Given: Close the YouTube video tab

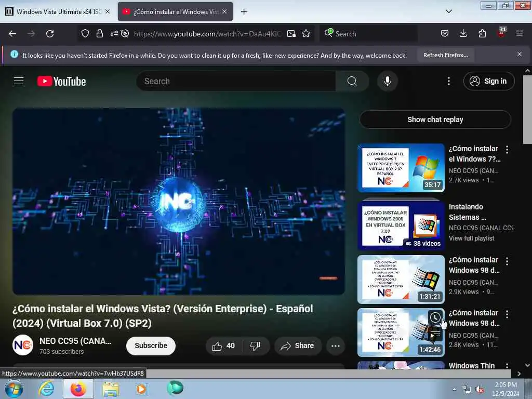Looking at the screenshot, I should coord(224,11).
